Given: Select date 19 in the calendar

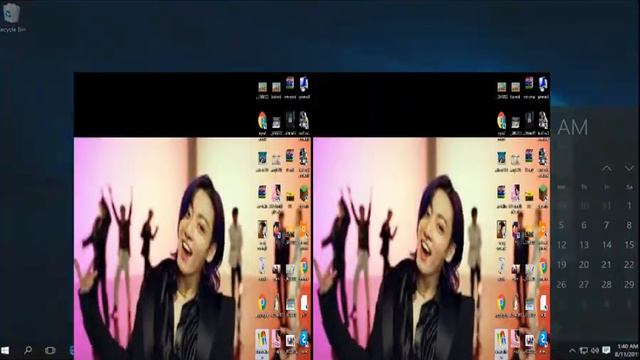Looking at the screenshot, I should pyautogui.click(x=561, y=264).
